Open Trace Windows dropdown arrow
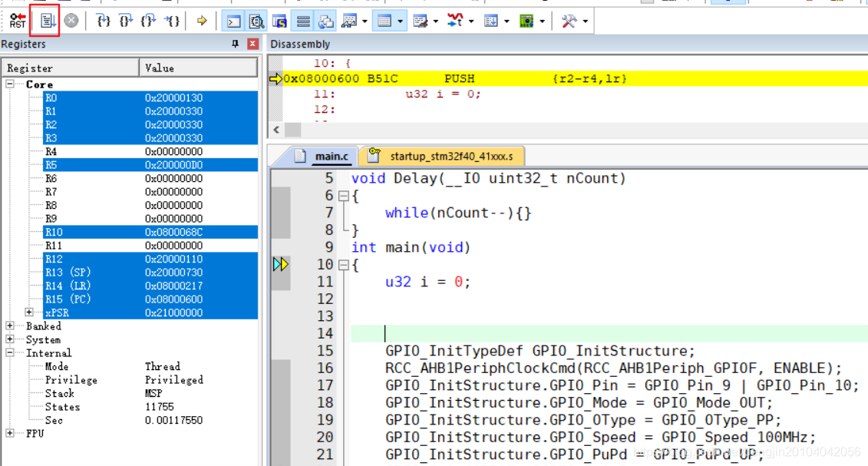Screen dimensions: 868x466 point(507,21)
